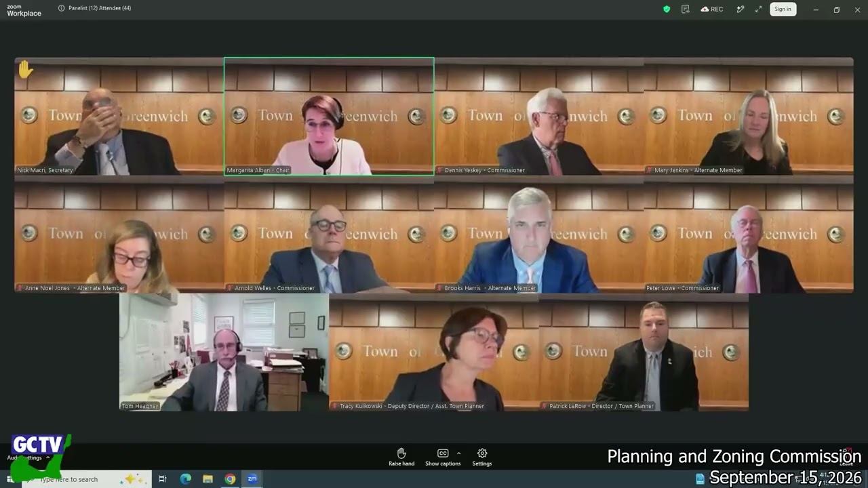Viewport: 868px width, 488px height.
Task: Select Arnold Welles Commissioner video tile
Action: [329, 235]
